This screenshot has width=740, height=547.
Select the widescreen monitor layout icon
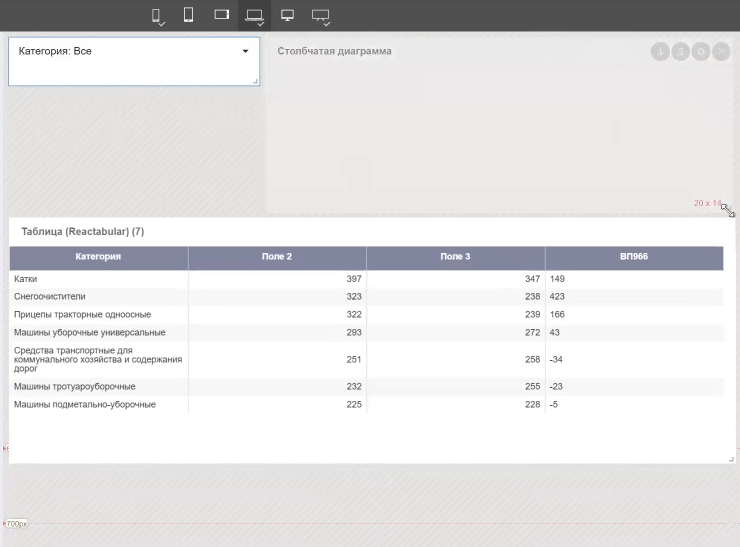click(x=320, y=15)
